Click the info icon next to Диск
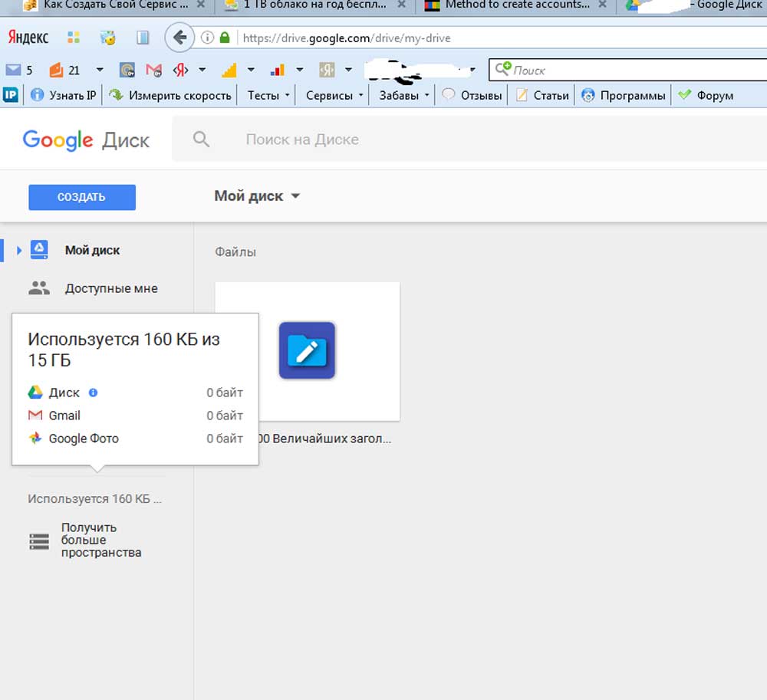The width and height of the screenshot is (767, 700). coord(93,393)
